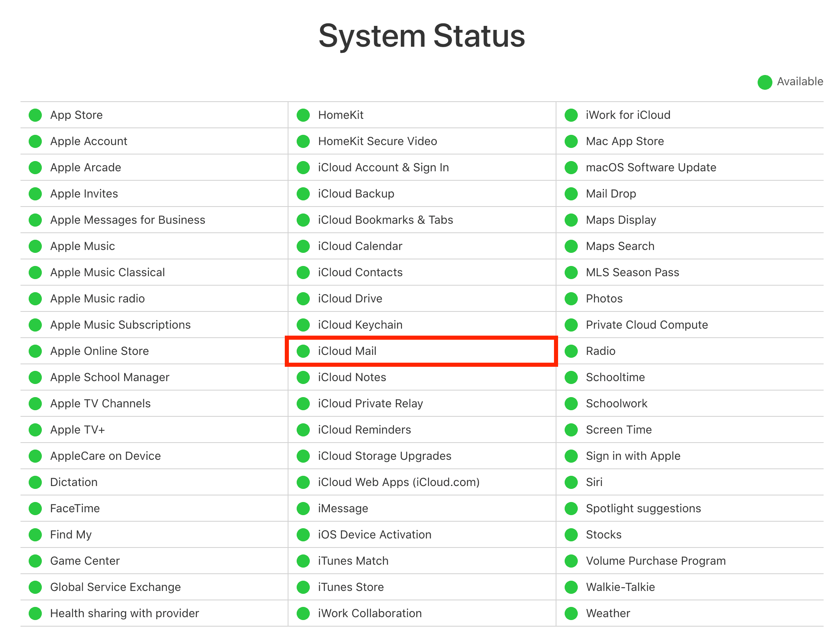Click the Apple Music status dot
The image size is (840, 627).
[x=35, y=246]
